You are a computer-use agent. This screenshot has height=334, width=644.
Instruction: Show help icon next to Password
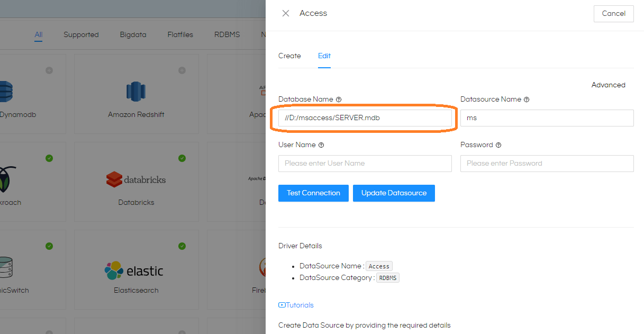[x=498, y=145]
